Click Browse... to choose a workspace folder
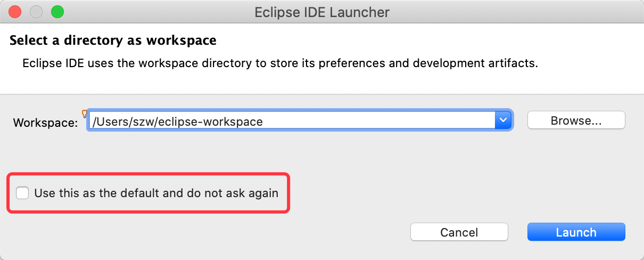This screenshot has height=260, width=644. (576, 120)
